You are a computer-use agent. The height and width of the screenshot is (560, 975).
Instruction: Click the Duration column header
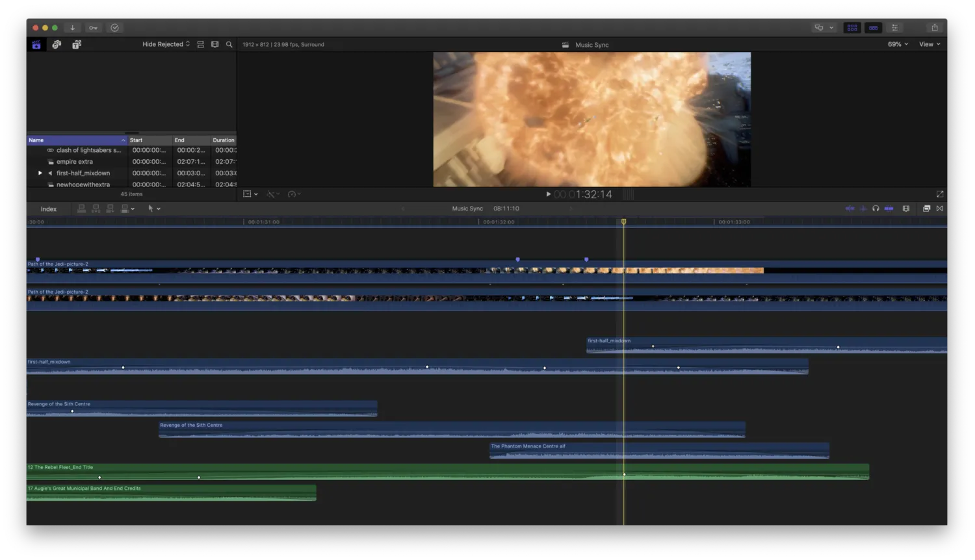coord(223,140)
